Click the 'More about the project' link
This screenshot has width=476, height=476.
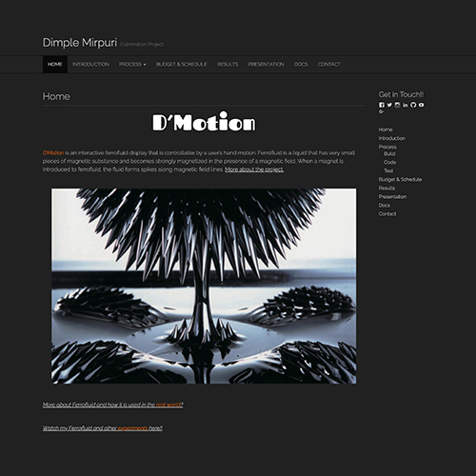tap(254, 169)
